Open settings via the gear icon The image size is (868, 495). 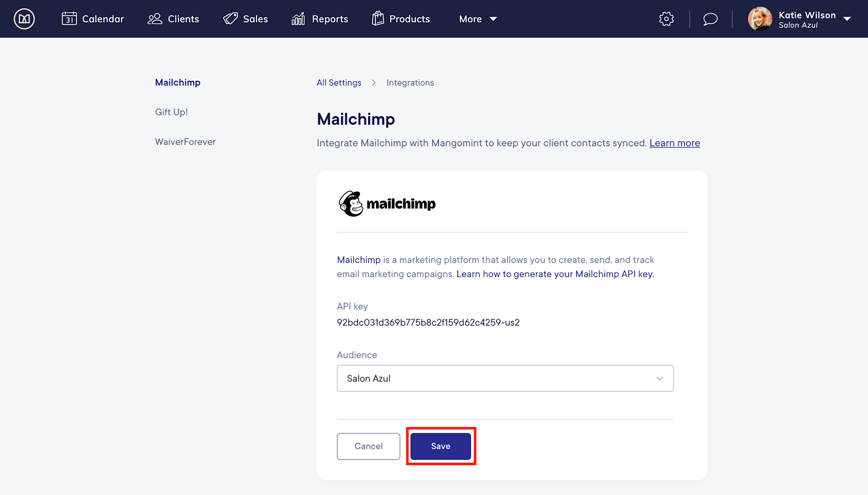point(666,19)
